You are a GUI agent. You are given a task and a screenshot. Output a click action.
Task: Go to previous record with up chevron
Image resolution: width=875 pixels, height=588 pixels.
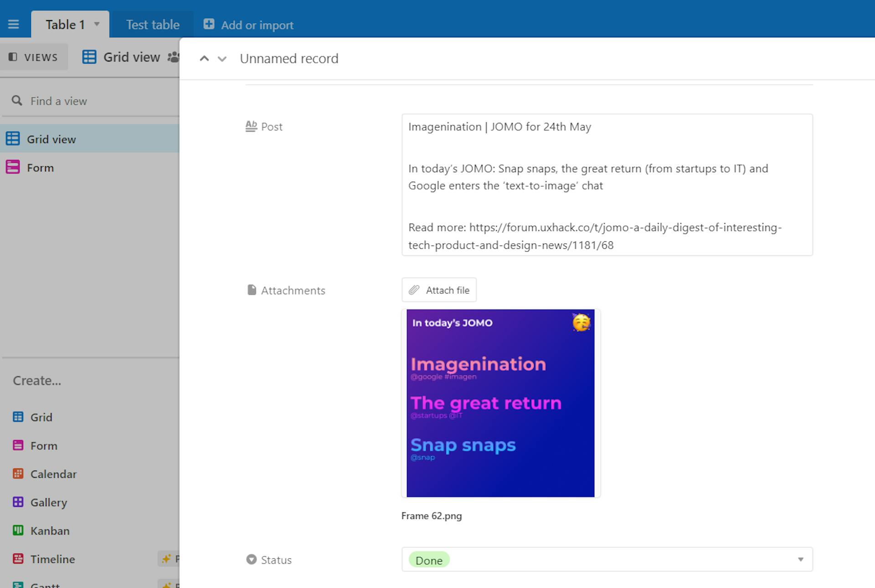204,58
